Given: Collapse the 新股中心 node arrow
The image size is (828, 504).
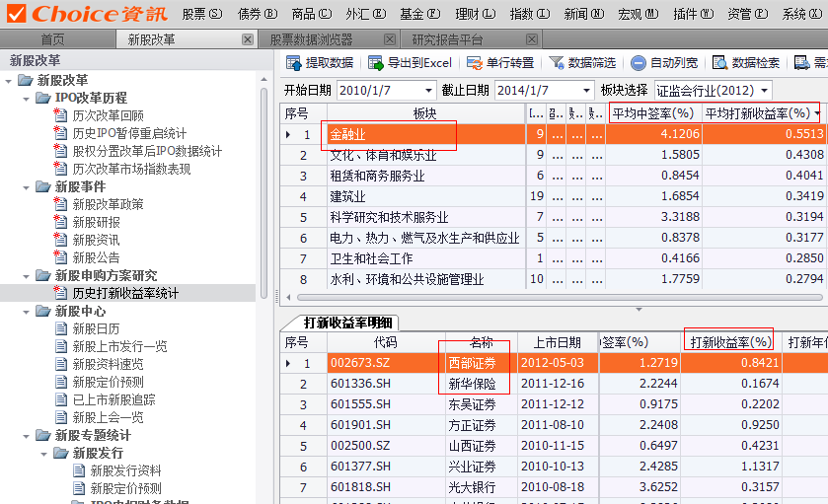Looking at the screenshot, I should point(26,312).
